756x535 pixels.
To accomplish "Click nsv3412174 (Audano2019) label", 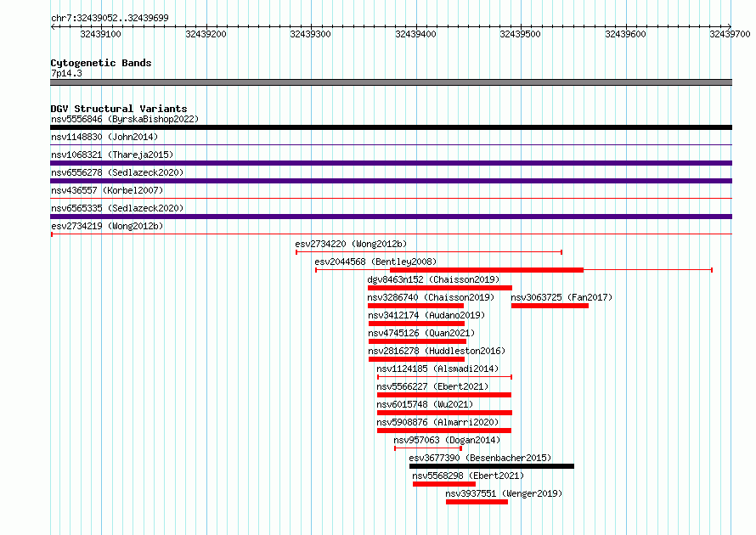I will click(x=426, y=315).
